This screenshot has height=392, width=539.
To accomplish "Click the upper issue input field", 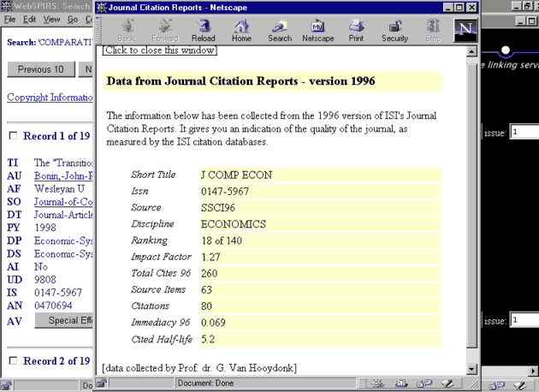I will point(524,132).
